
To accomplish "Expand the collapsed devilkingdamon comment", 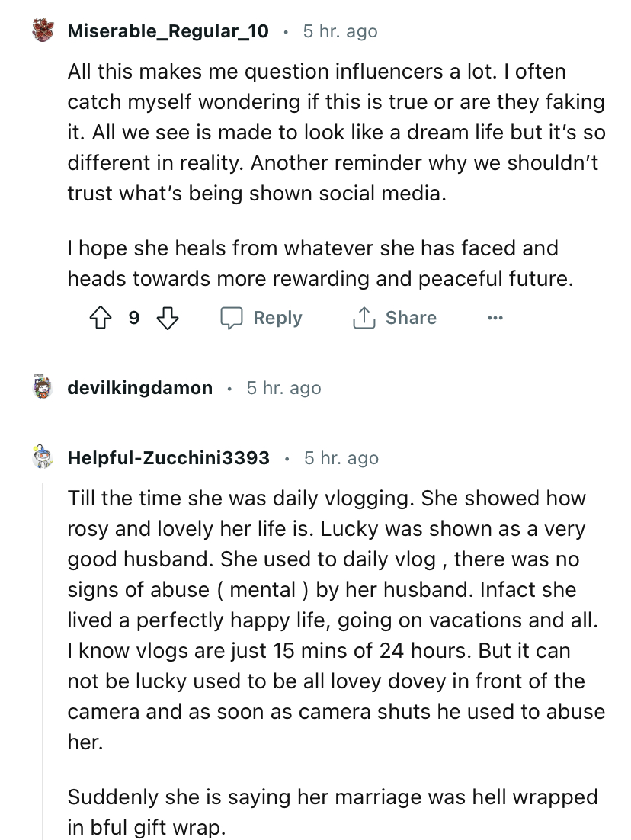I will coord(139,388).
